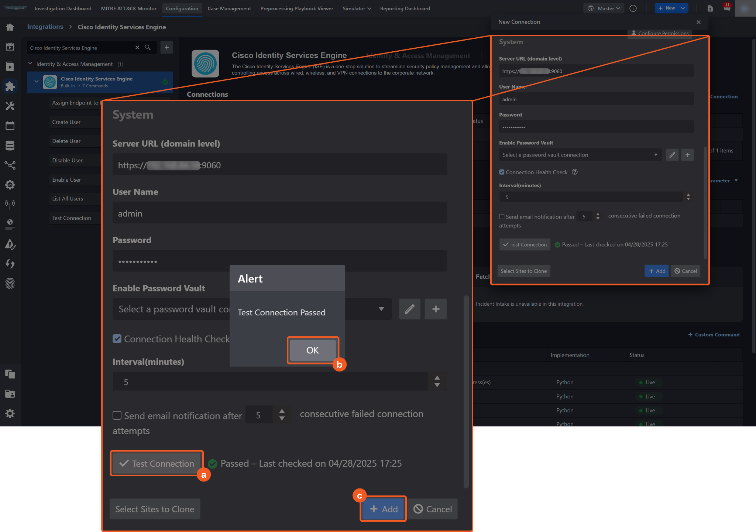Open the wrench and screwdriver tools sidebar icon
The image size is (756, 532).
(x=10, y=106)
